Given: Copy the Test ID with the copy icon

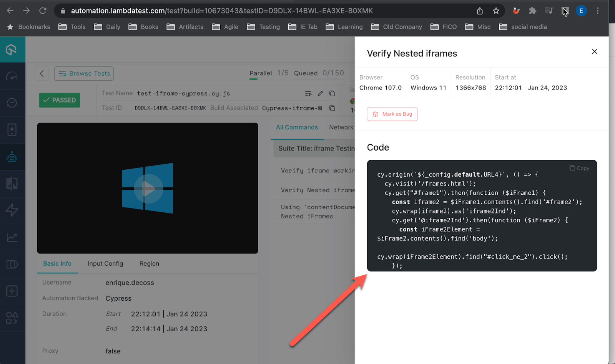Looking at the screenshot, I should (332, 108).
